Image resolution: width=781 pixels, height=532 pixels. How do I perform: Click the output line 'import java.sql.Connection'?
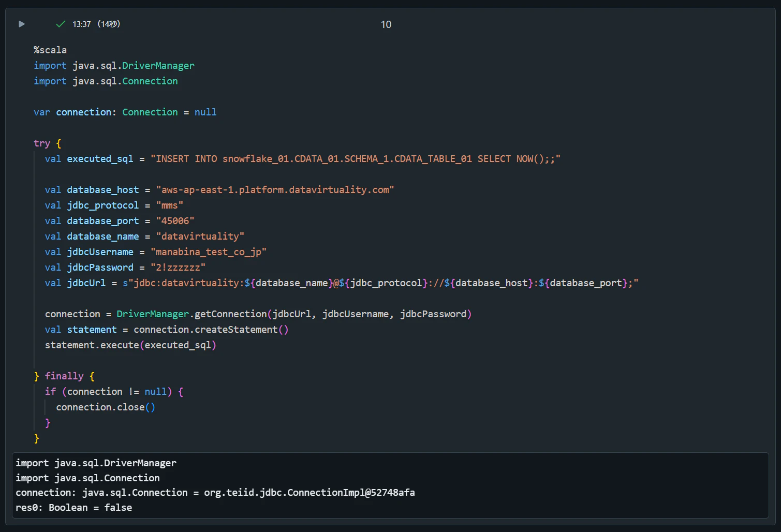coord(88,478)
